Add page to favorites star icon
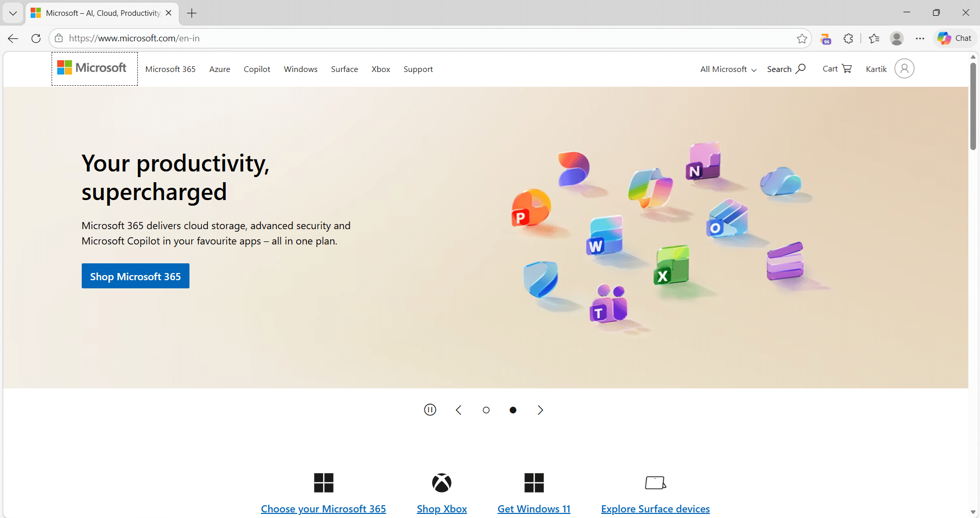 tap(802, 38)
